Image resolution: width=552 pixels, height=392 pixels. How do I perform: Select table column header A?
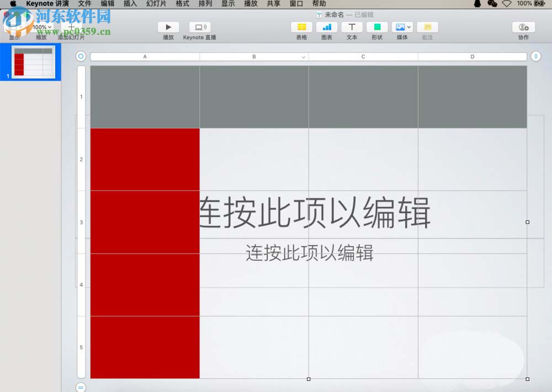click(145, 56)
